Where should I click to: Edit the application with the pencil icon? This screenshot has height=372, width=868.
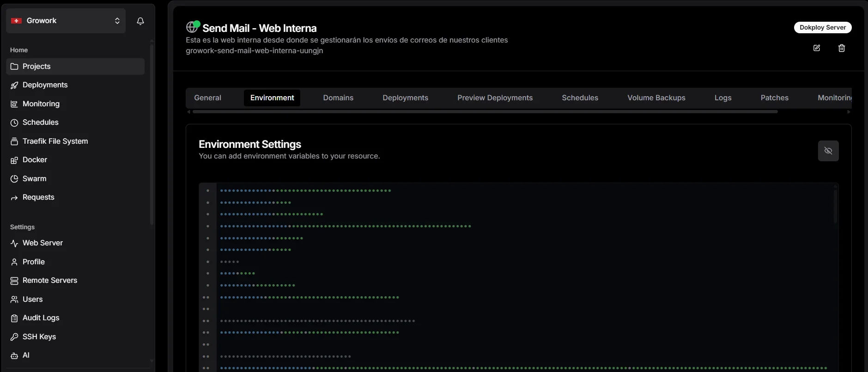817,48
